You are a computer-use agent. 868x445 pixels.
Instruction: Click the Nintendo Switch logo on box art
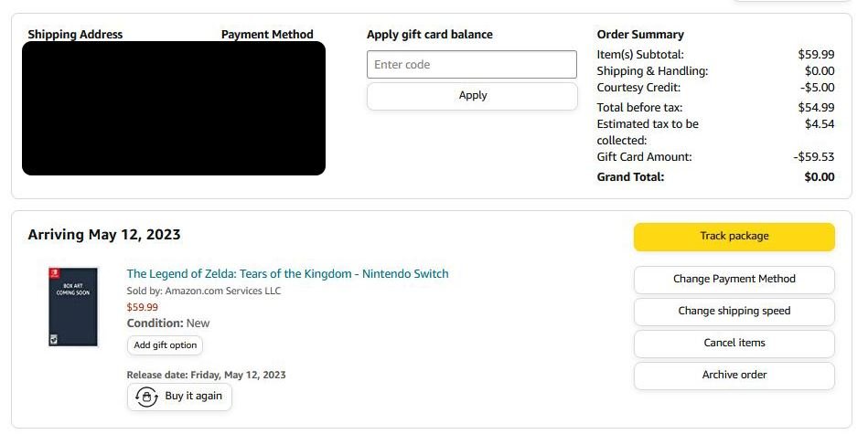pyautogui.click(x=54, y=274)
